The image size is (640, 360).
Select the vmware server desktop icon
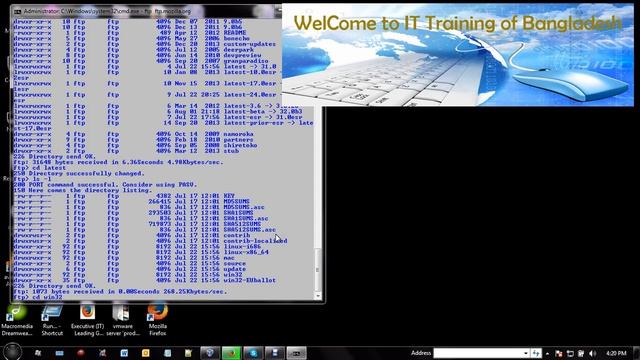pyautogui.click(x=122, y=321)
